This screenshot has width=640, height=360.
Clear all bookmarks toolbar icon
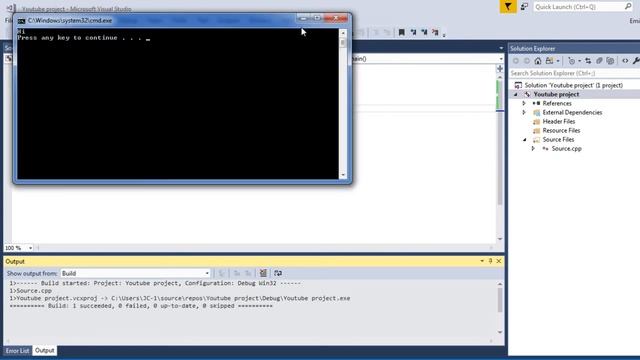[x=435, y=32]
